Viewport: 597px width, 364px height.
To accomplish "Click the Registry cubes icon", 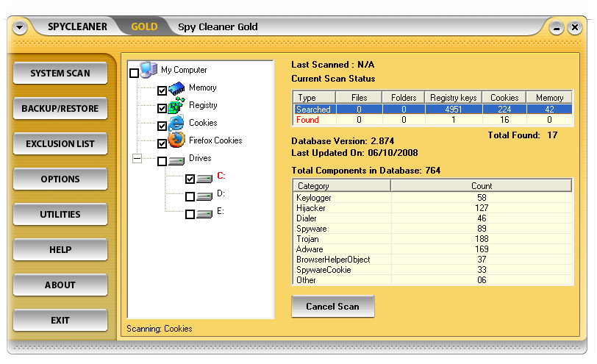I will 176,105.
